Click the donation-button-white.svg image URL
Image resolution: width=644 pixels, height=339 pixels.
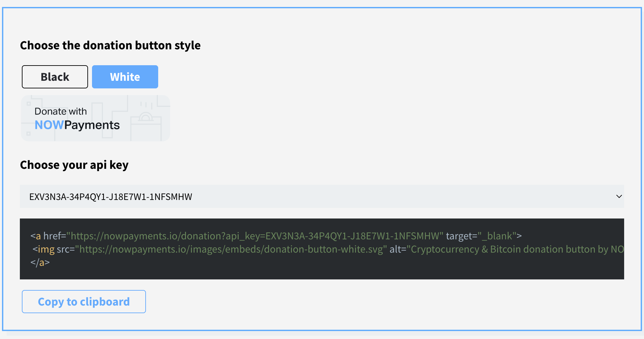[x=231, y=249]
